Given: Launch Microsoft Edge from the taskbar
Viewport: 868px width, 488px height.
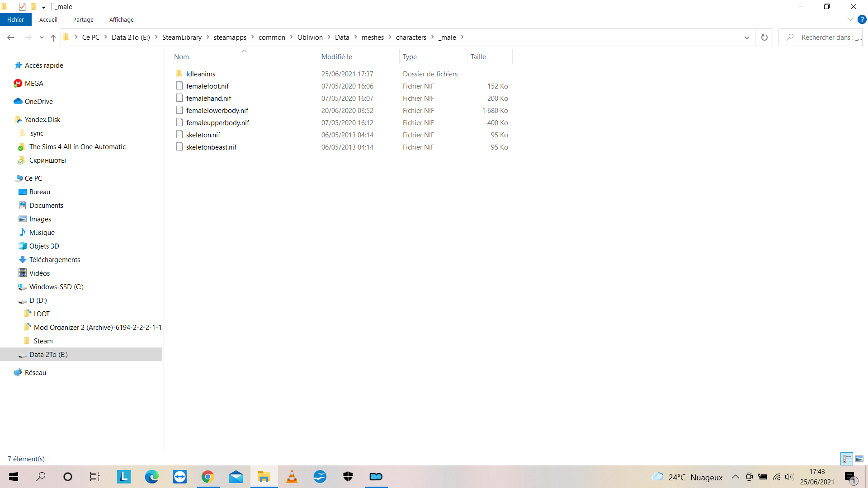Looking at the screenshot, I should pyautogui.click(x=152, y=477).
